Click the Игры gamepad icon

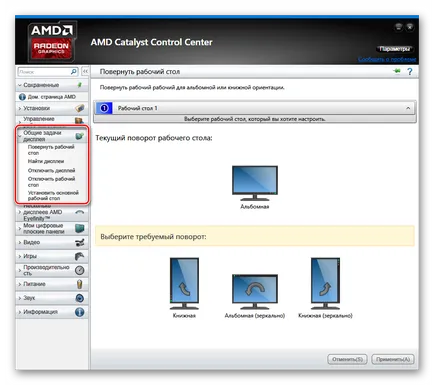coord(79,256)
